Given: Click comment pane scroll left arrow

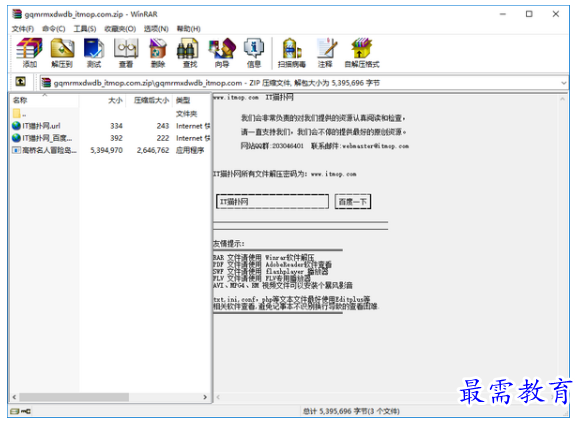Looking at the screenshot, I should pos(219,397).
